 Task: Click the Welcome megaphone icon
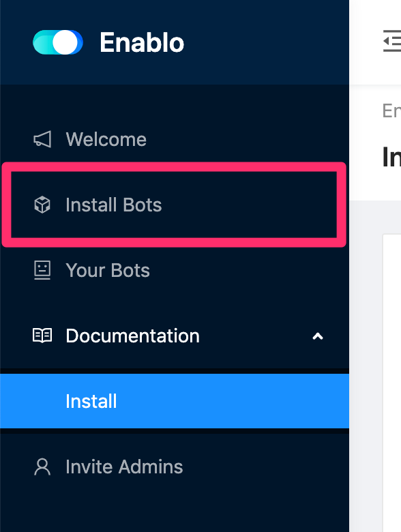click(x=42, y=139)
